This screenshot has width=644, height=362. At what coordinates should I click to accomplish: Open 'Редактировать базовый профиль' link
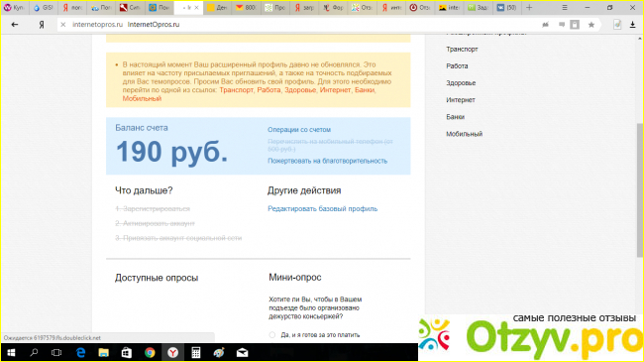322,209
